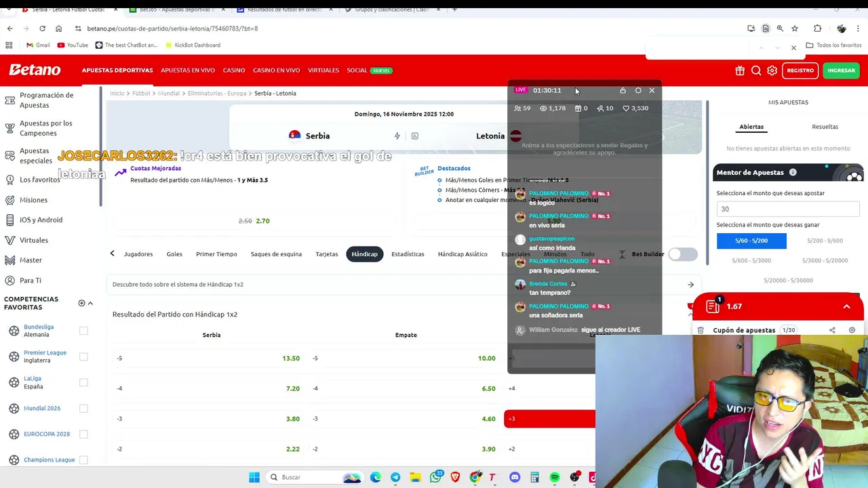
Task: Open Todos los favoritos bookmarks folder
Action: (833, 45)
